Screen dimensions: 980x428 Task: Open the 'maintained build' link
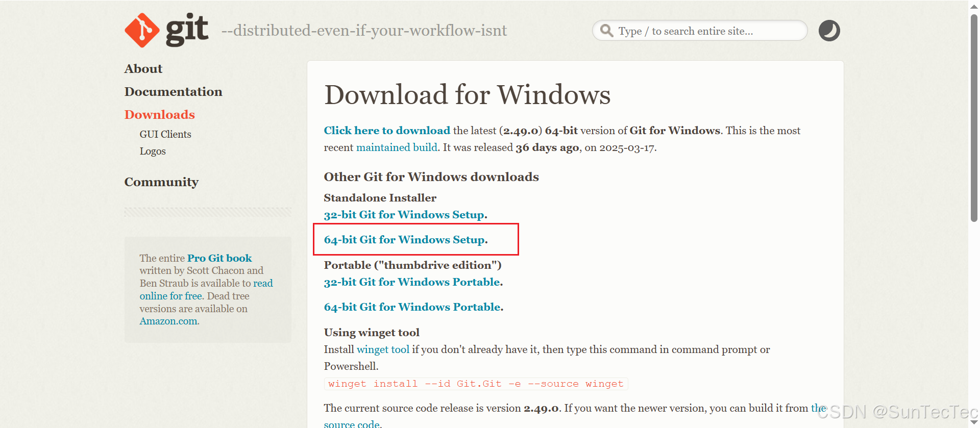pos(397,147)
